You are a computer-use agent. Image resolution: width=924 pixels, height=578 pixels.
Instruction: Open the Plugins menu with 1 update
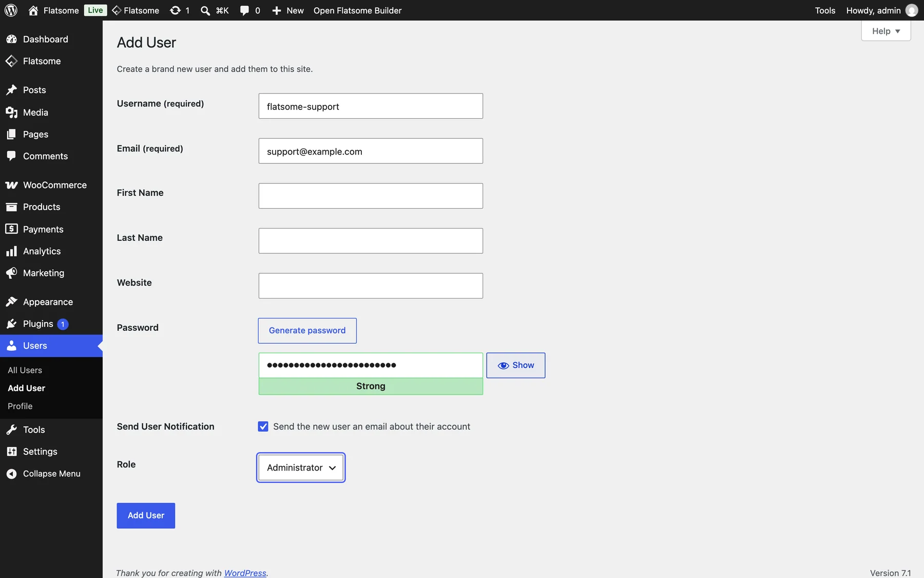[x=51, y=324]
